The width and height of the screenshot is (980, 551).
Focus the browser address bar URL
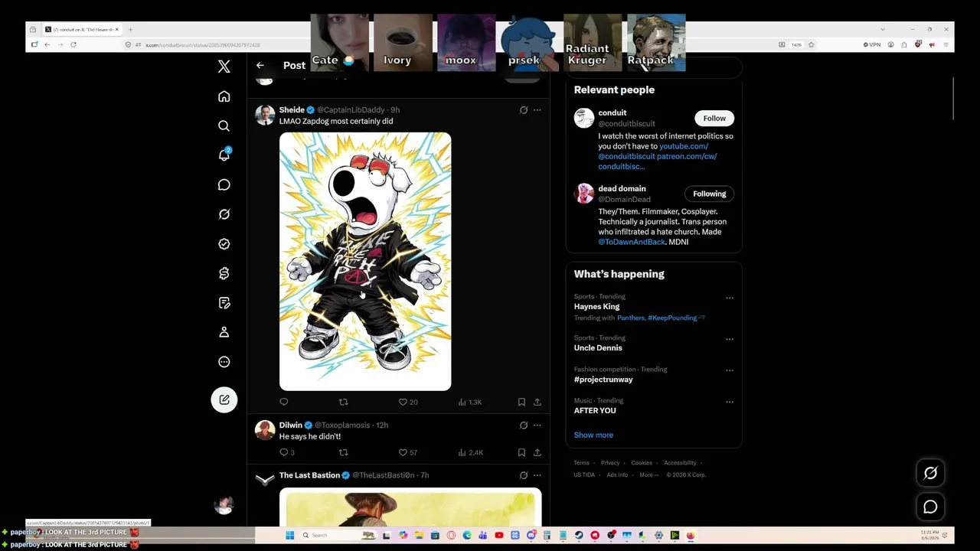point(203,45)
